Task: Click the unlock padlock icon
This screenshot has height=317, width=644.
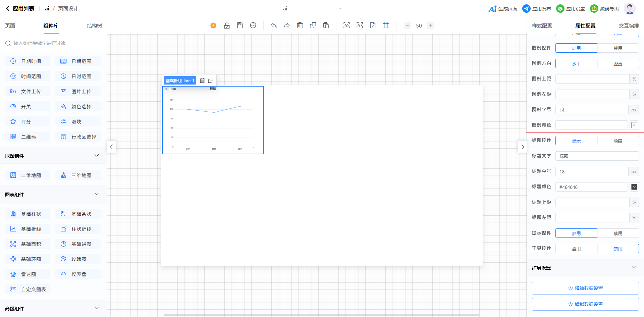Action: point(227,25)
